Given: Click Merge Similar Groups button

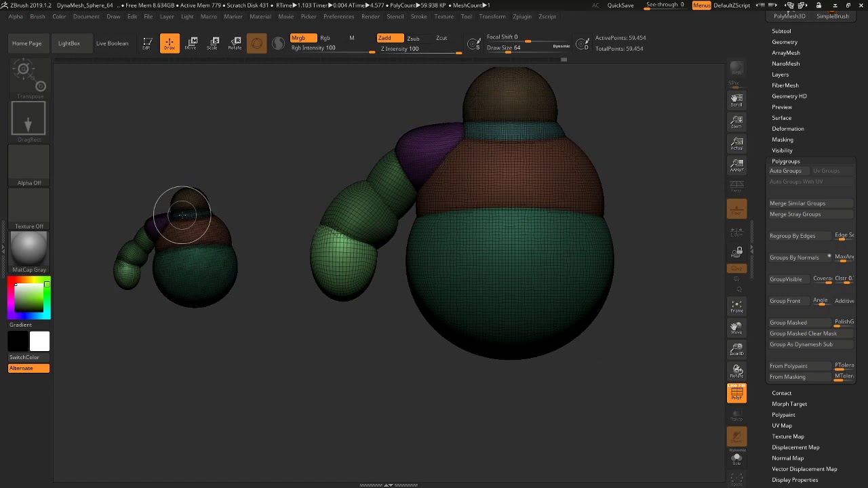Looking at the screenshot, I should pos(810,203).
